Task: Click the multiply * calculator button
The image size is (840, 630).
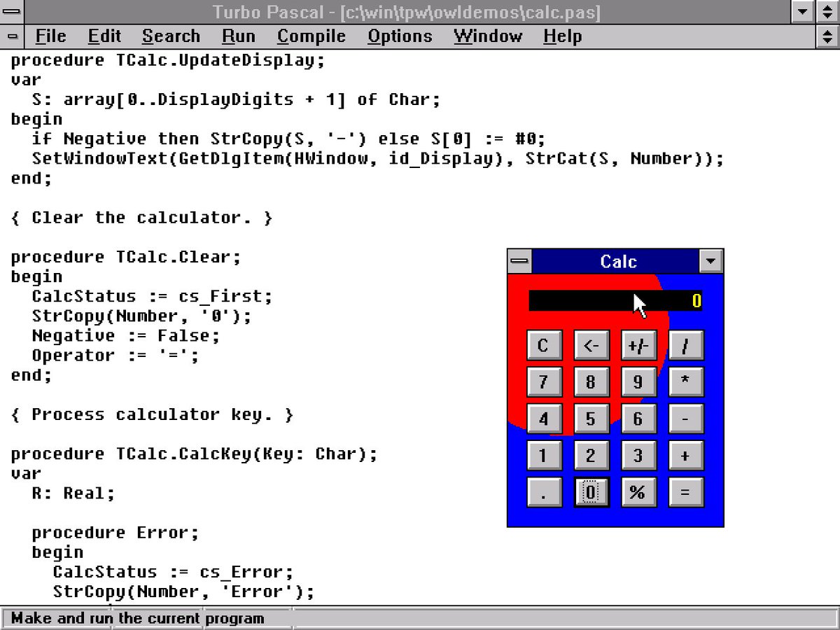Action: (x=685, y=382)
